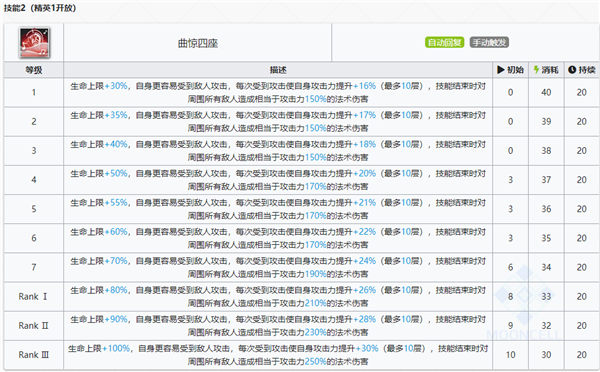Click the 持续 value 20 in Rank III row
The width and height of the screenshot is (600, 372).
tap(582, 355)
